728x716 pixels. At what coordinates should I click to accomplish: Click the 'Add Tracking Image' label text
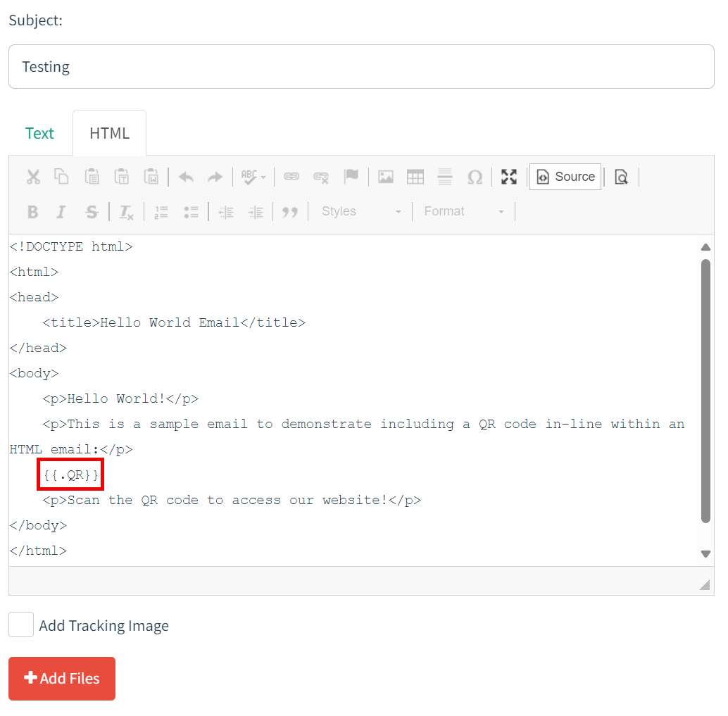click(x=104, y=626)
